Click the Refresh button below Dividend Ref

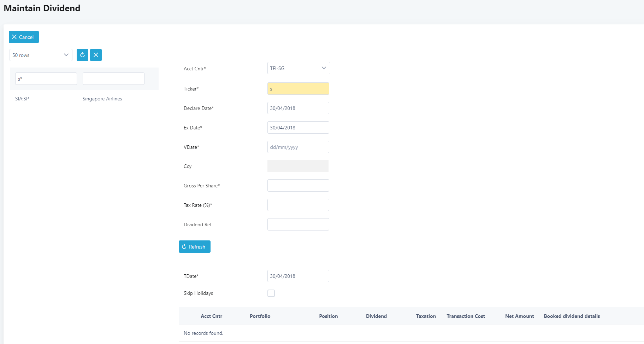click(x=194, y=247)
